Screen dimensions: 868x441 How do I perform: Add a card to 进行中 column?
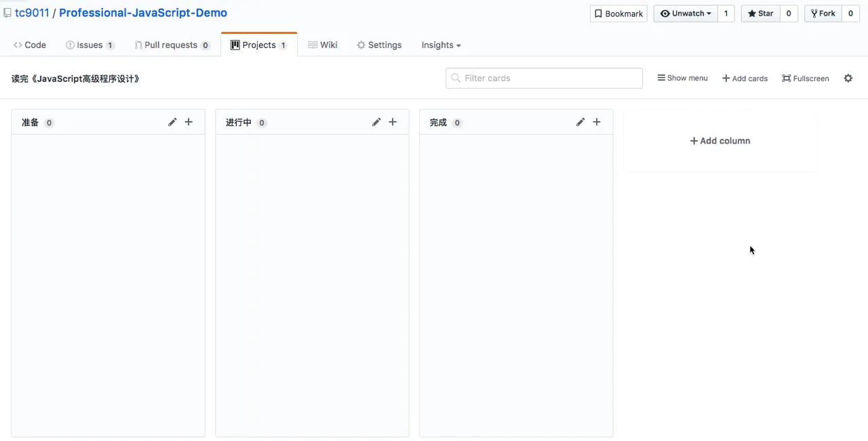[x=393, y=122]
